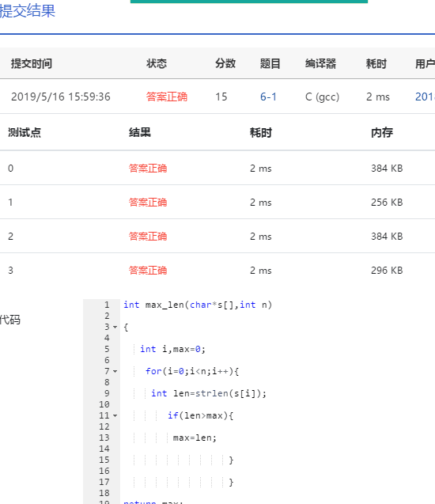The height and width of the screenshot is (504, 435).
Task: Select memory value 296 KB
Action: click(387, 271)
